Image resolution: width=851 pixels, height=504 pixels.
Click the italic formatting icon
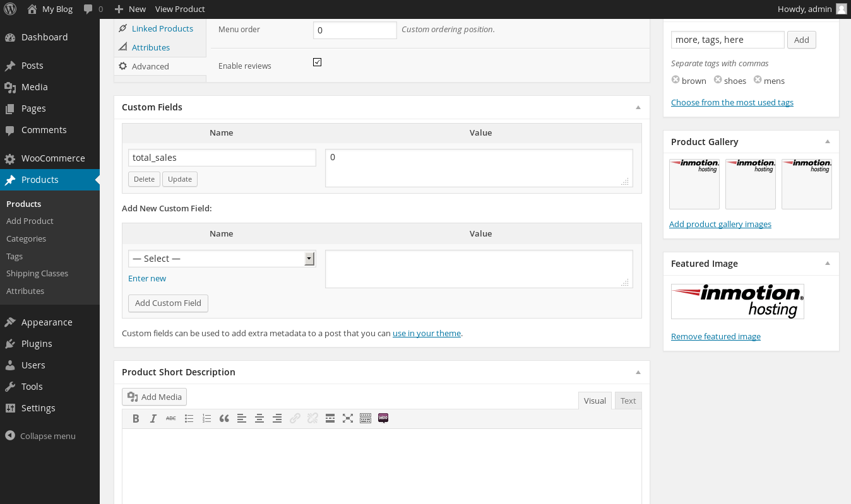click(153, 418)
